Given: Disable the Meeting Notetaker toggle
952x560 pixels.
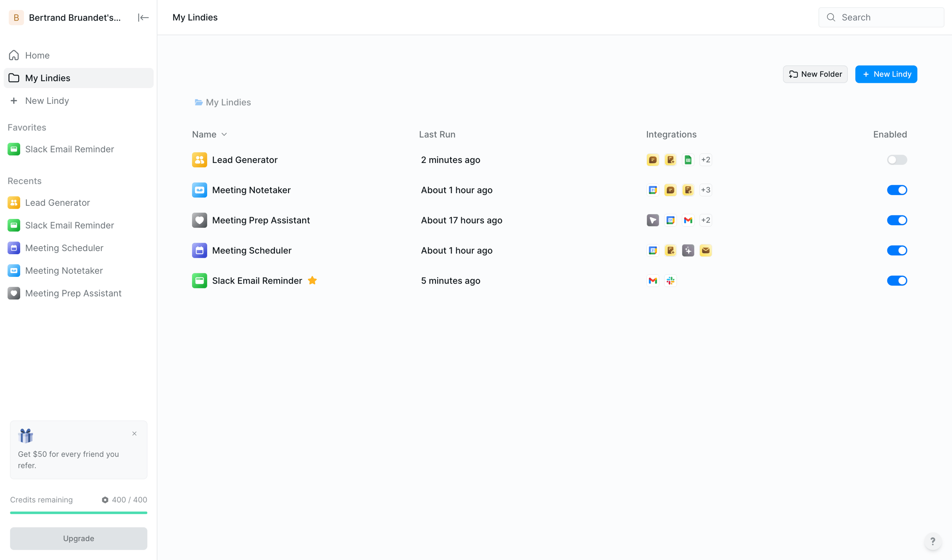Looking at the screenshot, I should pos(897,190).
